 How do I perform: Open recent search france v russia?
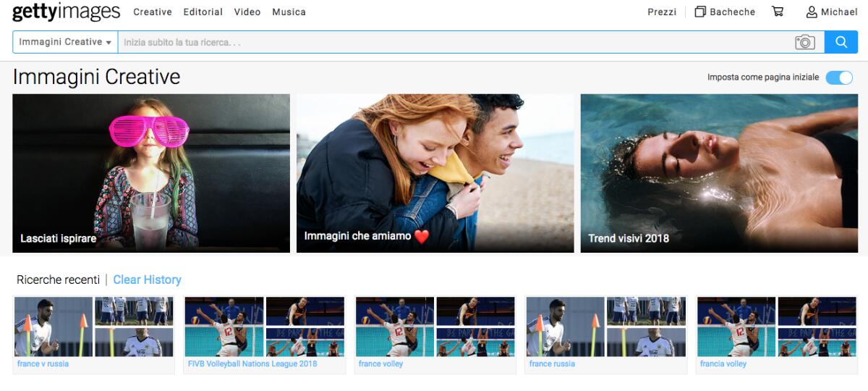pos(93,333)
